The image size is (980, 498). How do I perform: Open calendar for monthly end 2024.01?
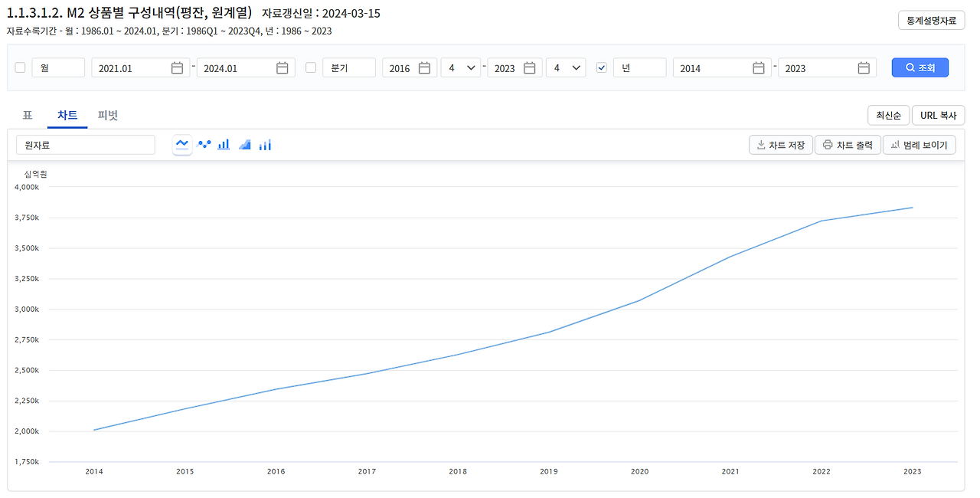tap(282, 68)
